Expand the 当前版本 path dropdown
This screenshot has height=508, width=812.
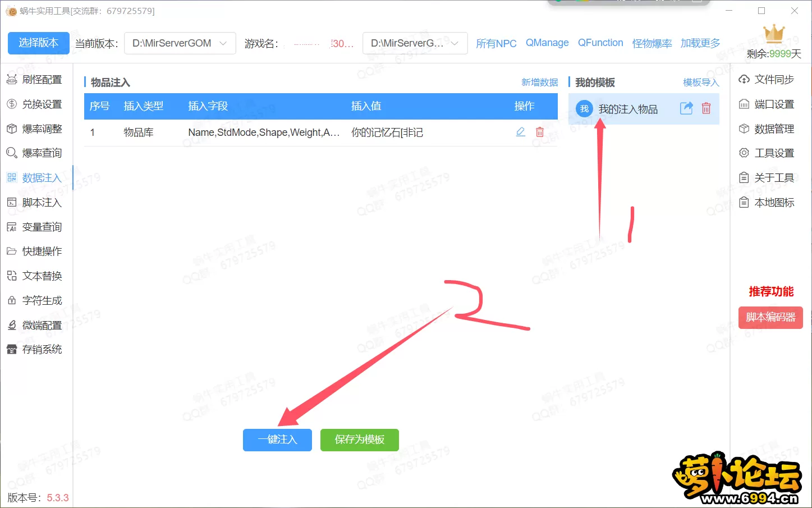[180, 43]
